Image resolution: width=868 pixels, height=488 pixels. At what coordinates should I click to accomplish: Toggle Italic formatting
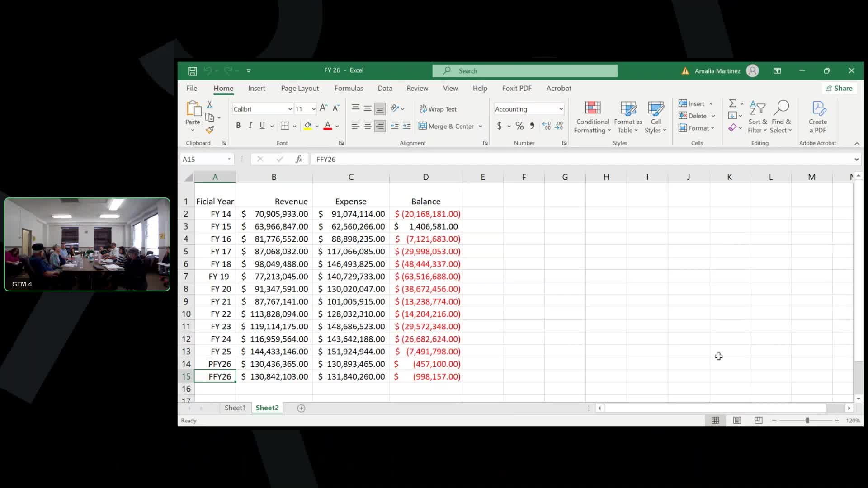pos(250,126)
